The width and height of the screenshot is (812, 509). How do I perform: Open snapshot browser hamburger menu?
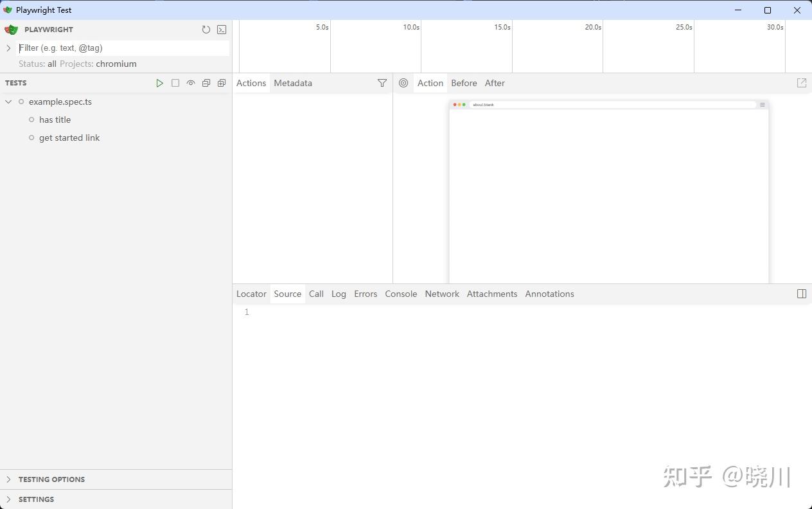763,105
